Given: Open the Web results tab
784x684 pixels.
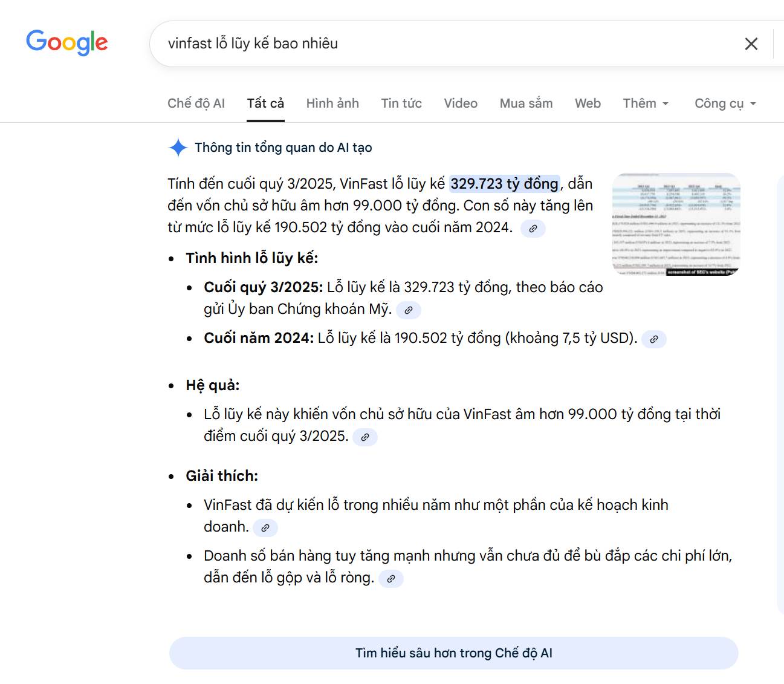Looking at the screenshot, I should point(588,103).
